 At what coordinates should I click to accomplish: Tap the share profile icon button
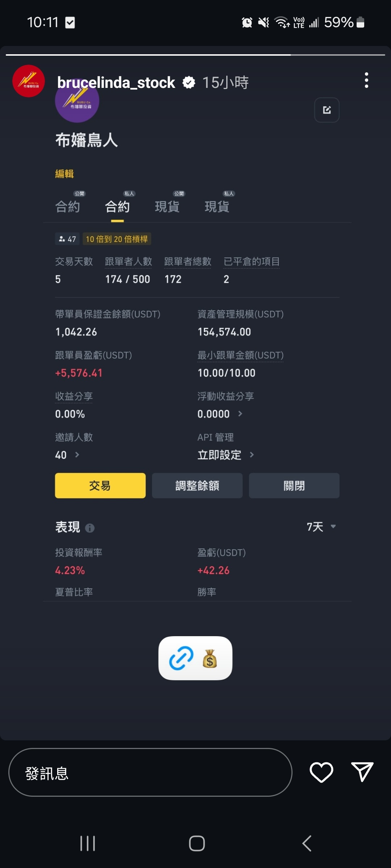[327, 110]
